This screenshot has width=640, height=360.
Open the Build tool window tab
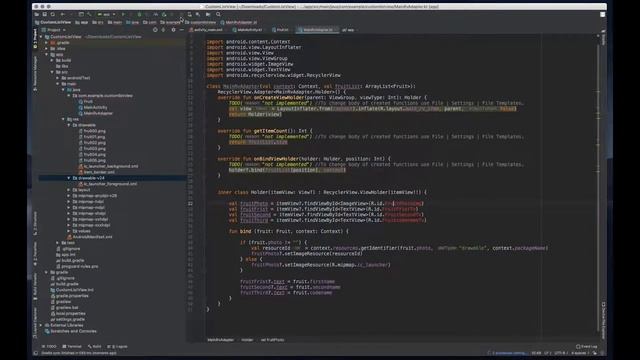coord(95,347)
